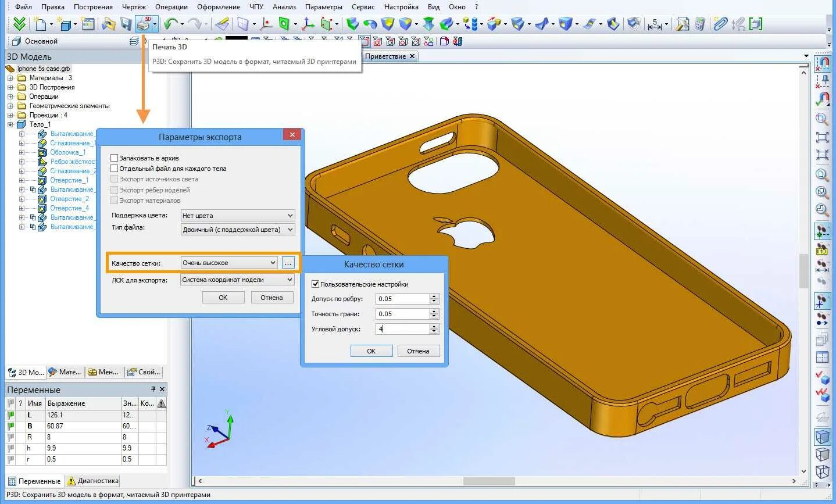Click the horizontal scrollbar thumb under the 3D view
Viewport: 836px width, 504px height.
[488, 481]
